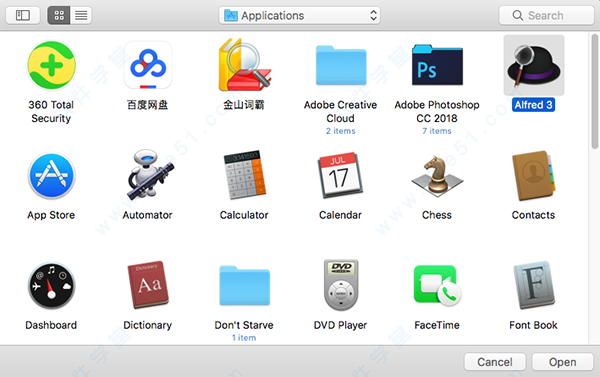Select the DVD Player remote icon

[341, 285]
